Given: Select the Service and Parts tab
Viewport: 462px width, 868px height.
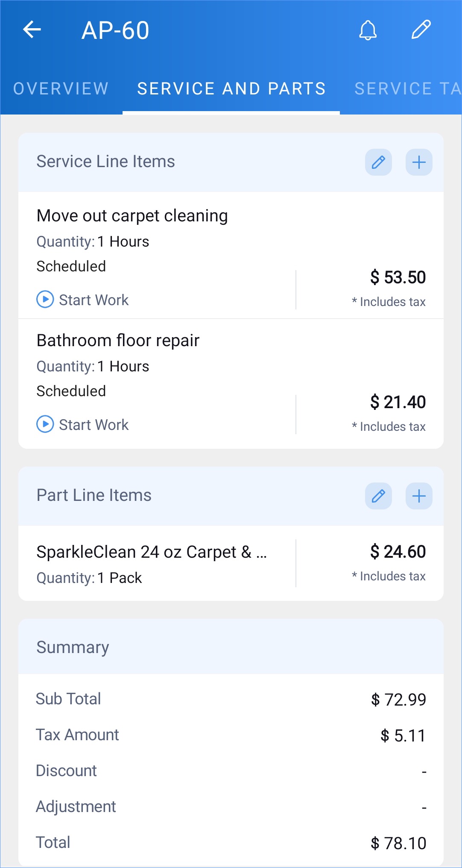Looking at the screenshot, I should [x=231, y=89].
